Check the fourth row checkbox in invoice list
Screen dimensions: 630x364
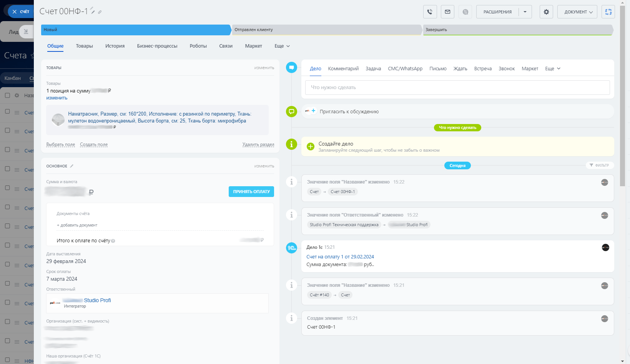click(x=7, y=169)
